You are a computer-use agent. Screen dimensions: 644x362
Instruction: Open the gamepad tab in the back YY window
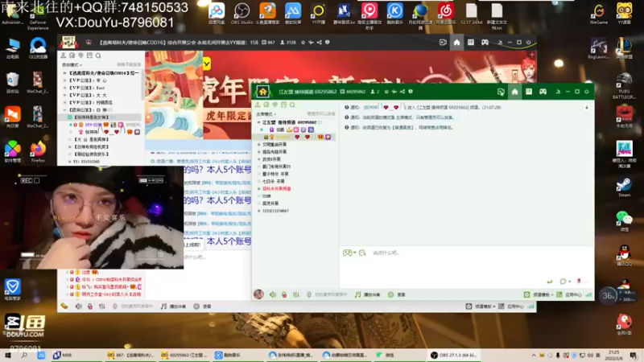(x=485, y=43)
